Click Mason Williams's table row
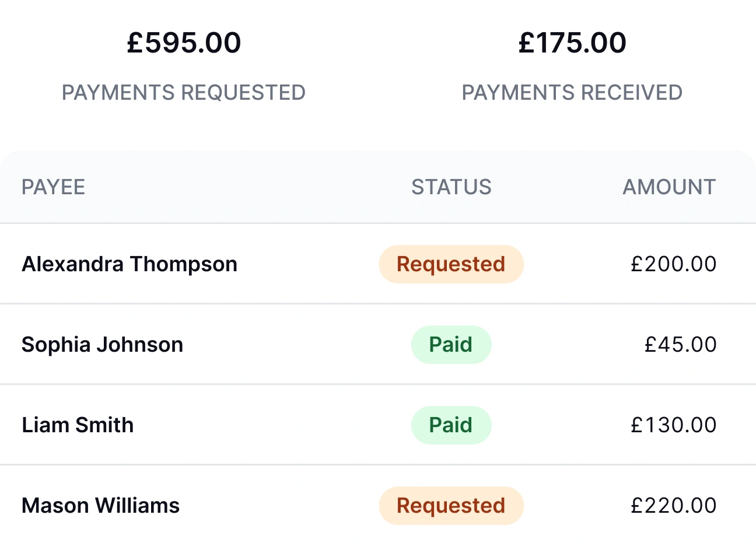Image resolution: width=756 pixels, height=546 pixels. [x=292, y=505]
